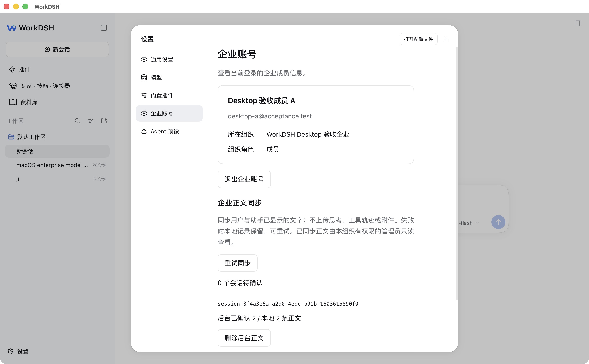Open the 新会话 conversation row
The height and width of the screenshot is (364, 589).
coord(57,151)
